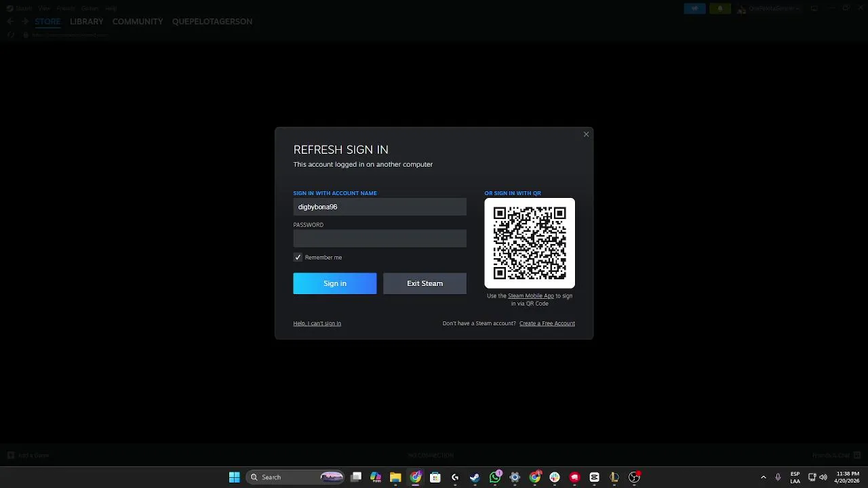Image resolution: width=868 pixels, height=488 pixels.
Task: Click the microphone icon in the tray
Action: pos(778,477)
